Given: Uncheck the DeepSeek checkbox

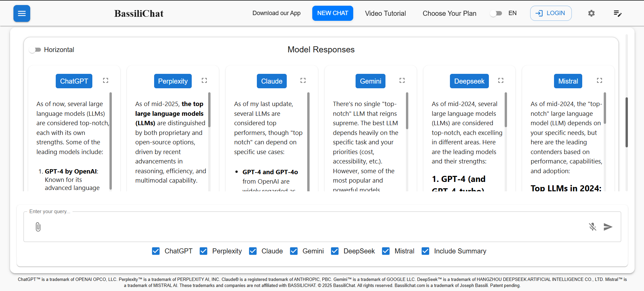Looking at the screenshot, I should click(335, 251).
